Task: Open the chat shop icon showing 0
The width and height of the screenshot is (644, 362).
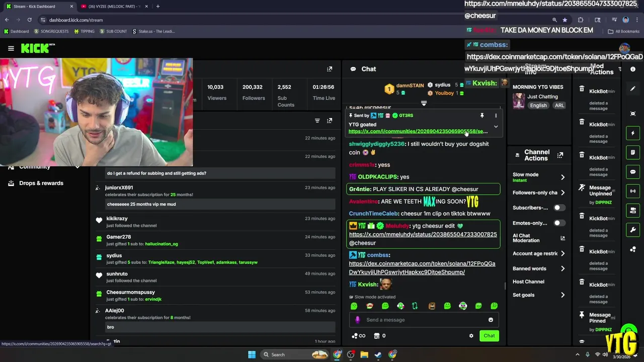Action: tap(379, 336)
